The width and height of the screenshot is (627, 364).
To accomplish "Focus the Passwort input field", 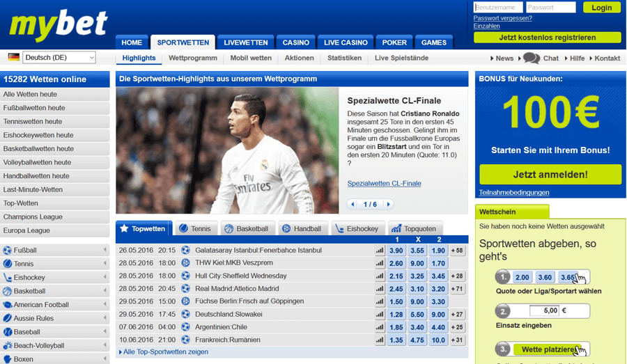I will 551,7.
